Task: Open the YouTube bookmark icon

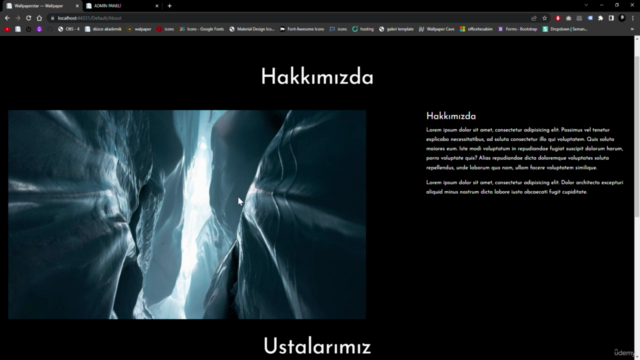Action: coord(7,29)
